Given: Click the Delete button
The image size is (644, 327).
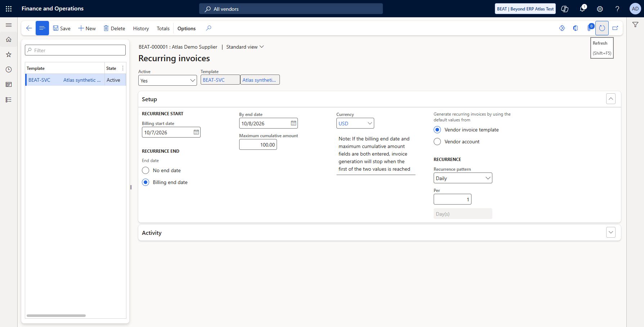Looking at the screenshot, I should point(114,28).
